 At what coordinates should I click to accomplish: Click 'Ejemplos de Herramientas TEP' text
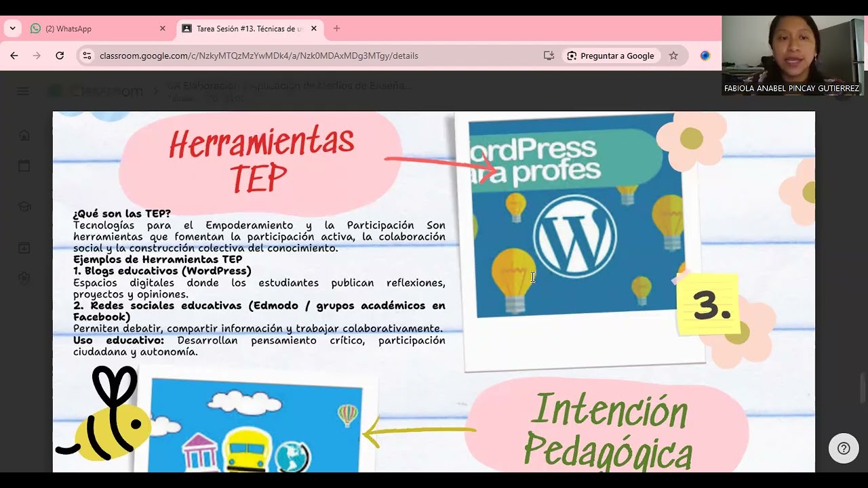coord(157,259)
